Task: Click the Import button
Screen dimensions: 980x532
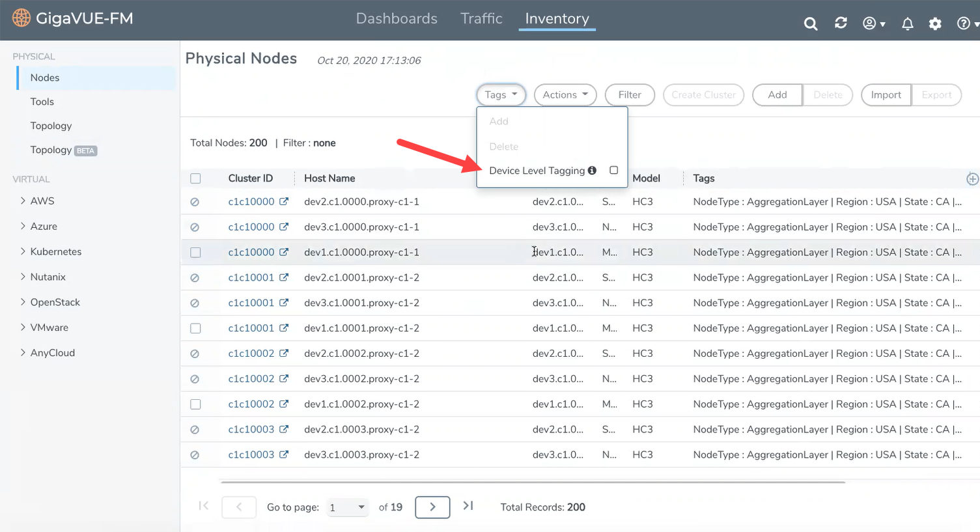Action: [886, 95]
